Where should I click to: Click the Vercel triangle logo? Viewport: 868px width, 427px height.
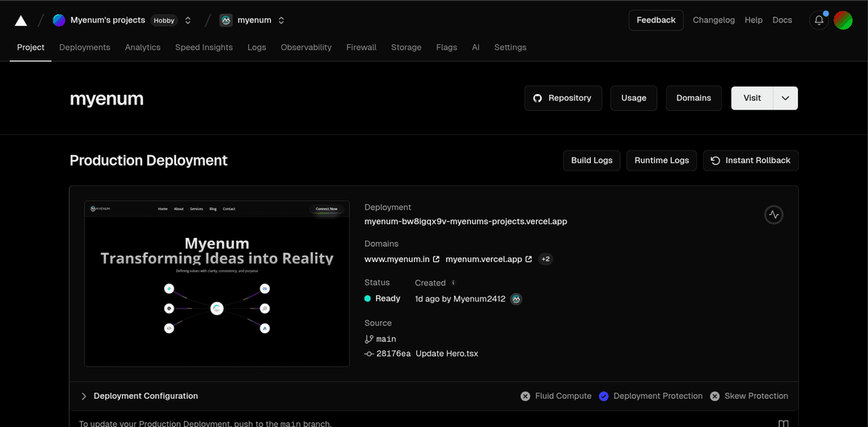coord(20,20)
